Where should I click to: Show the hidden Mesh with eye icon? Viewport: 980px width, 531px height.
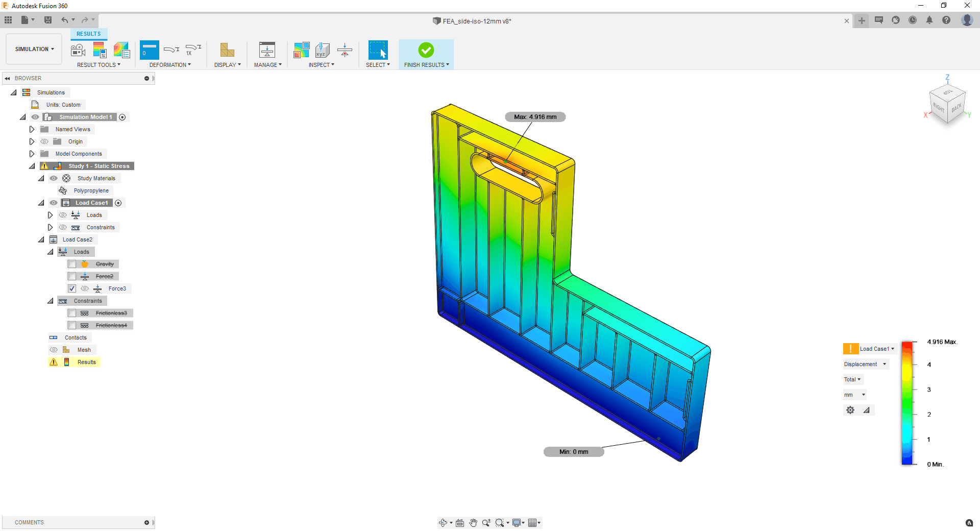click(54, 350)
